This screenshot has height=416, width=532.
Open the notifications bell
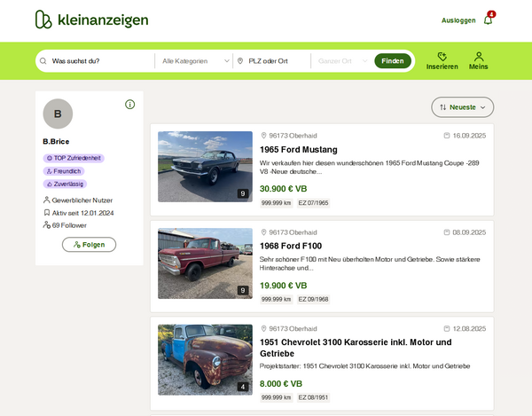click(x=488, y=20)
